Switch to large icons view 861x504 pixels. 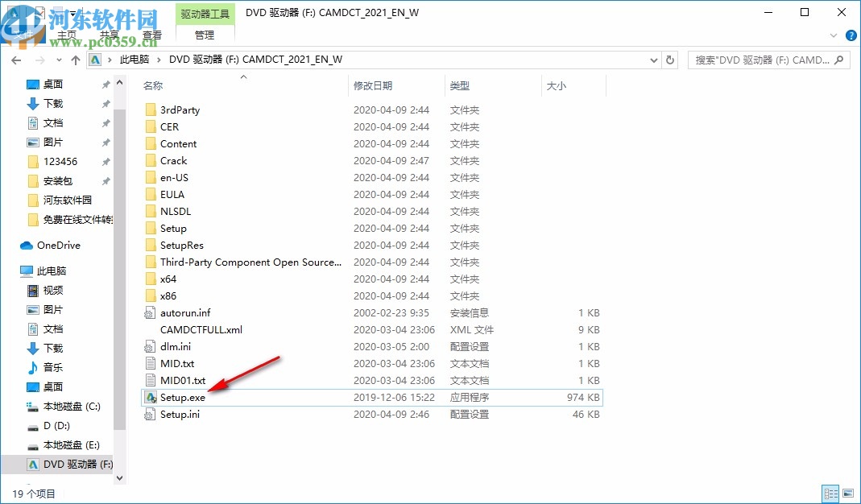tap(850, 493)
